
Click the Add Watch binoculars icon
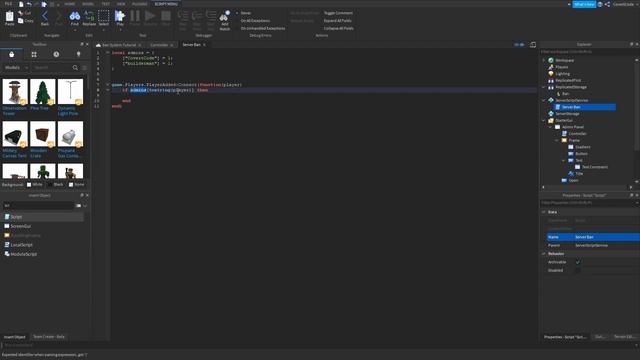click(x=224, y=16)
